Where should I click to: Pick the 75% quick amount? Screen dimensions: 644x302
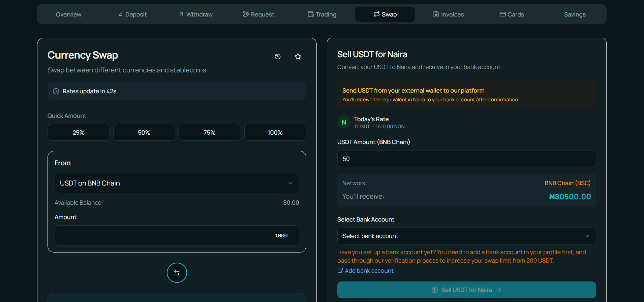210,132
